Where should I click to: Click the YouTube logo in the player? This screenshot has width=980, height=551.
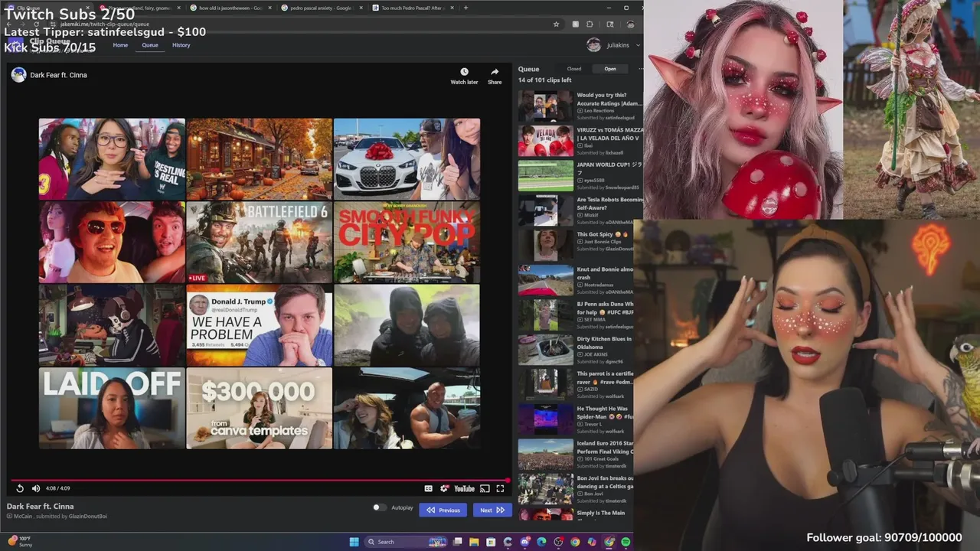pos(464,488)
